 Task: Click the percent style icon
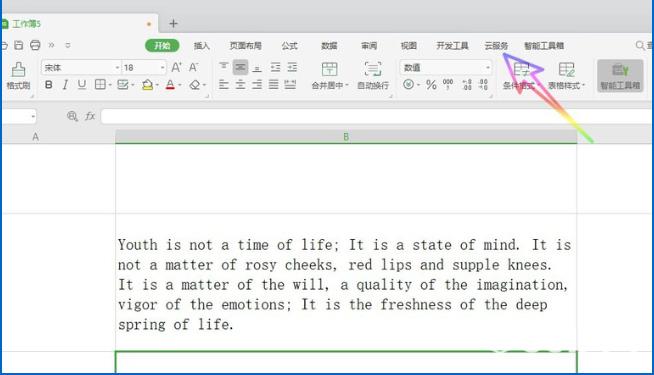pos(431,85)
